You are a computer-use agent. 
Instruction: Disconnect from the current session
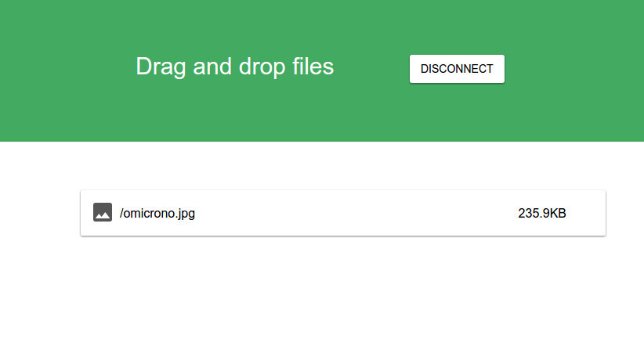(457, 69)
